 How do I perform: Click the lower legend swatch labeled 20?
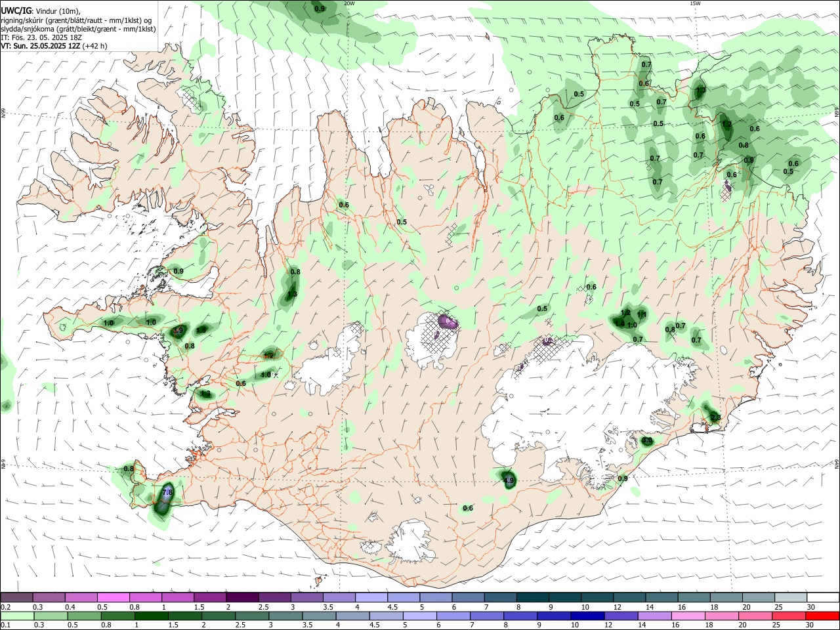click(x=755, y=616)
